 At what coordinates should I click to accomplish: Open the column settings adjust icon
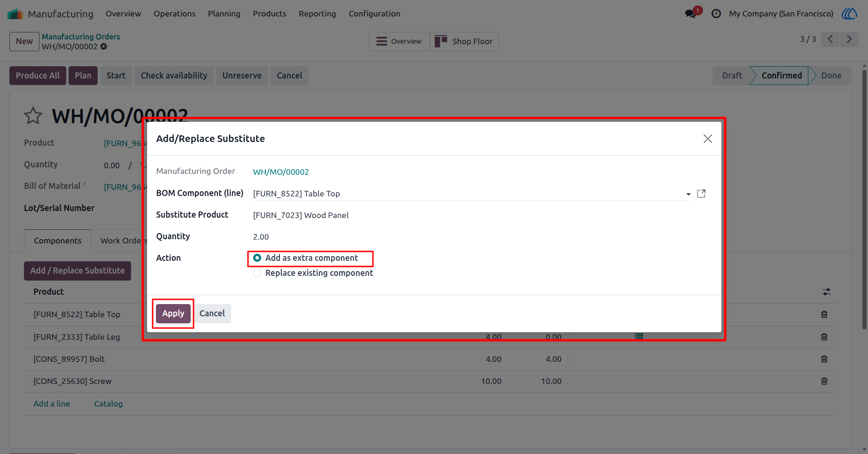pyautogui.click(x=827, y=292)
